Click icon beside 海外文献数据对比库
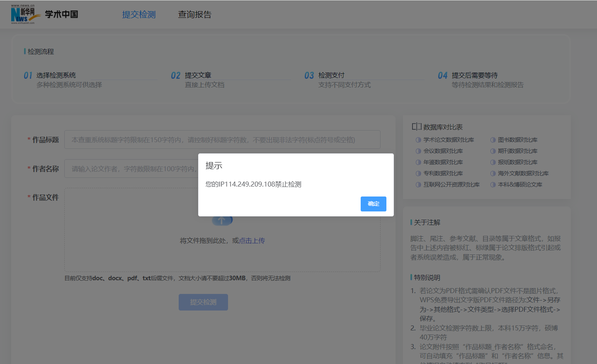597x364 pixels. [x=493, y=174]
